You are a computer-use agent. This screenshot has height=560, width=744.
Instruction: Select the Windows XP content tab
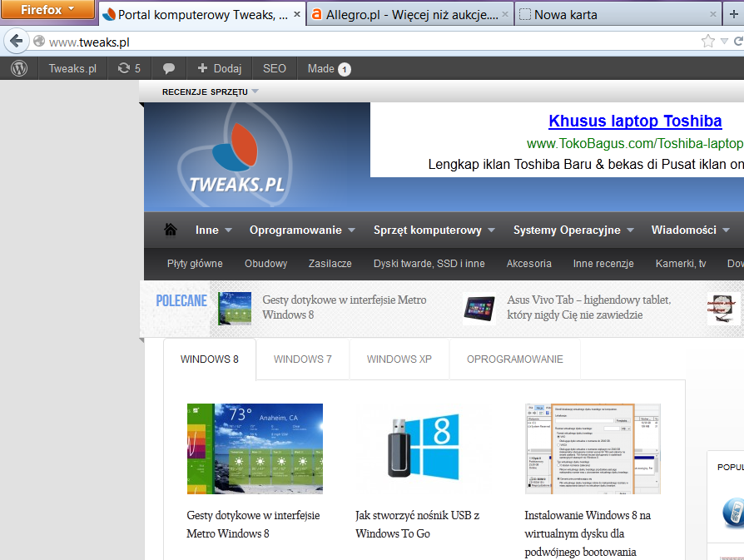pos(399,359)
